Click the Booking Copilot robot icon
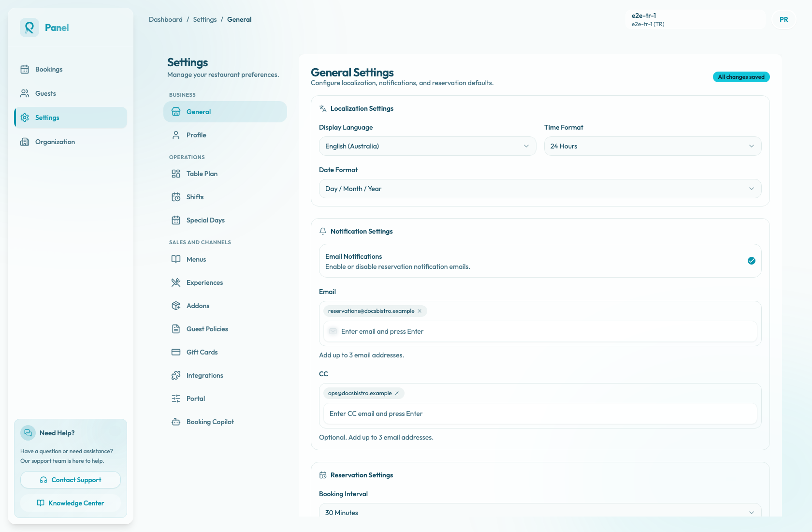Screen dimensions: 812x532 (176, 422)
